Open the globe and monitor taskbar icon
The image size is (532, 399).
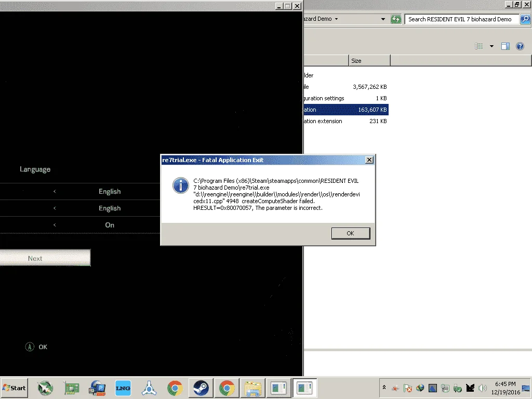pyautogui.click(x=97, y=388)
